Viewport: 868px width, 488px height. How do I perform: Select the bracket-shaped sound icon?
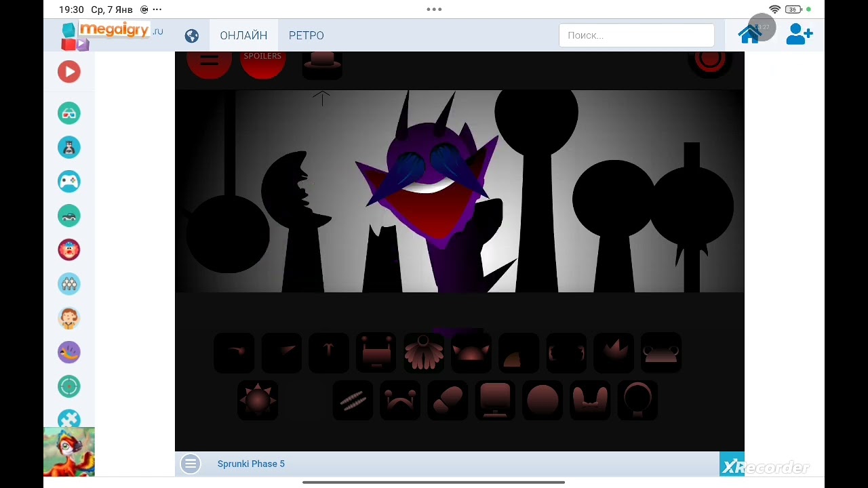pyautogui.click(x=566, y=352)
